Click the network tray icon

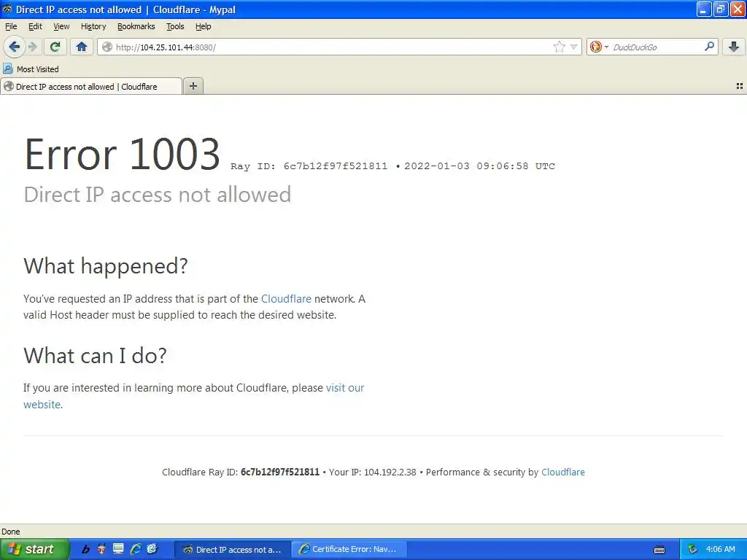[692, 550]
